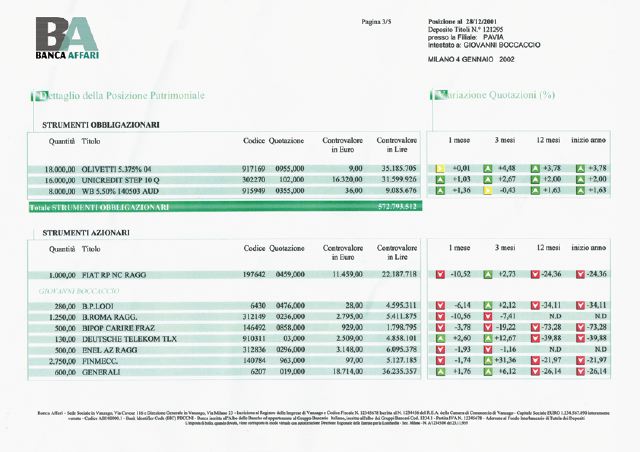Screen dimensions: 640x452
Task: Click the Euro value '16.320,00'
Action: pos(347,180)
